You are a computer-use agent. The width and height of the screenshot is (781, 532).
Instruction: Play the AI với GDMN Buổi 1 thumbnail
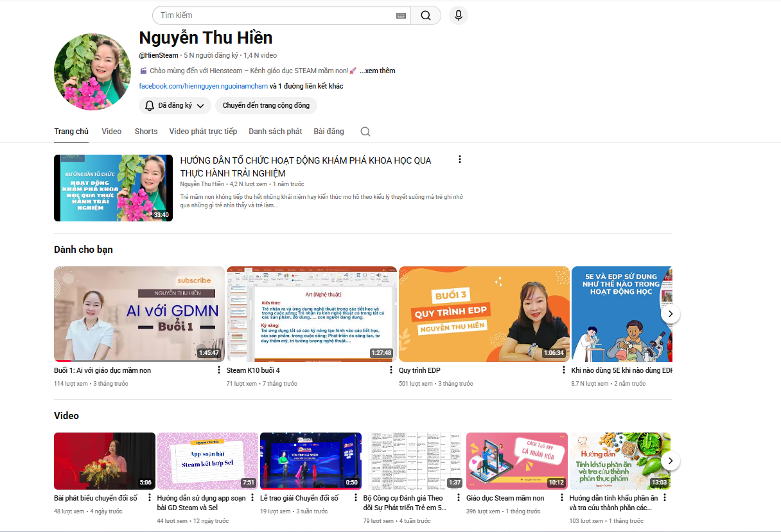pyautogui.click(x=139, y=314)
